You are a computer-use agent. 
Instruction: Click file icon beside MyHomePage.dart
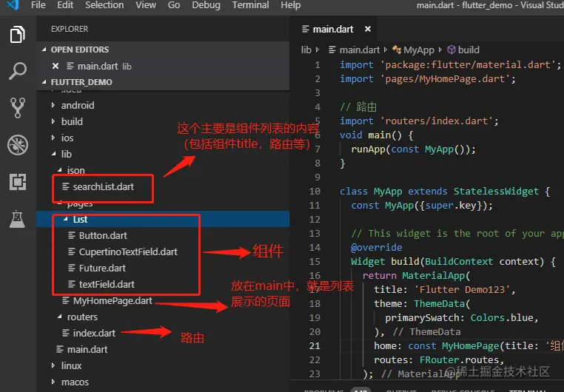[x=65, y=300]
